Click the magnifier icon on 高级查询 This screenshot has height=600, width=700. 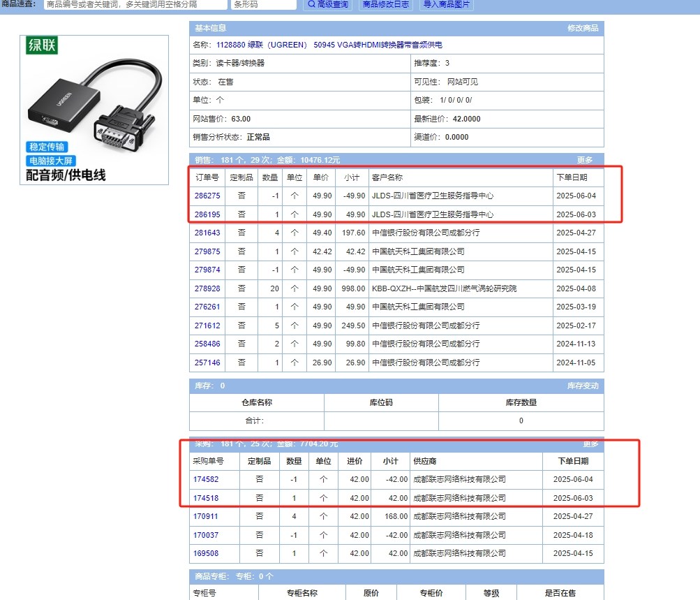(311, 4)
